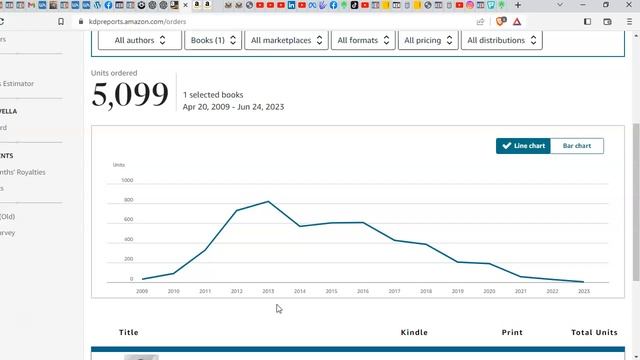640x360 pixels.
Task: Open the Books (1) filter dropdown
Action: (x=213, y=40)
